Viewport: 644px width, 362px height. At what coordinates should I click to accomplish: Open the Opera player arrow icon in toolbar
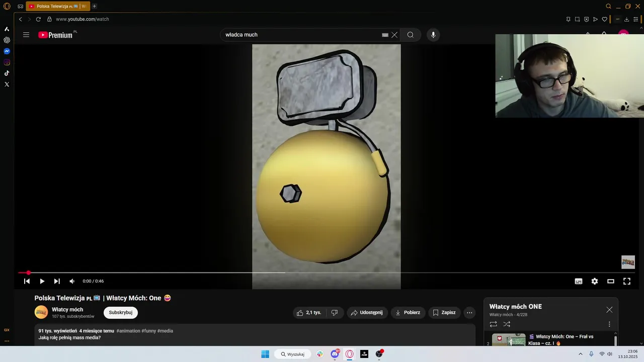(595, 19)
